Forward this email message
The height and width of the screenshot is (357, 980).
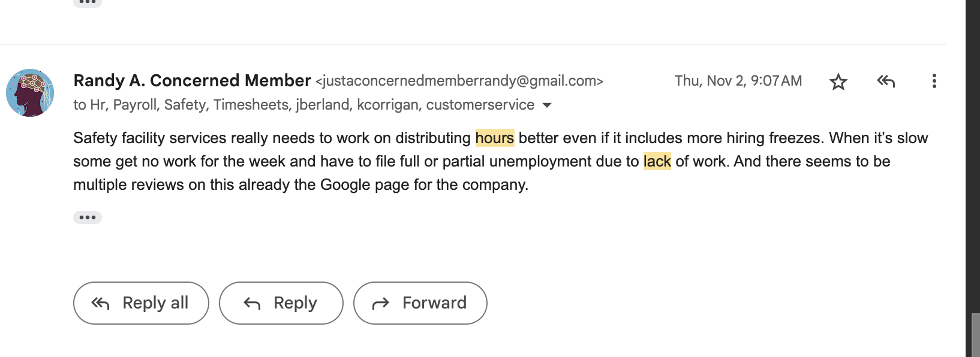(420, 303)
